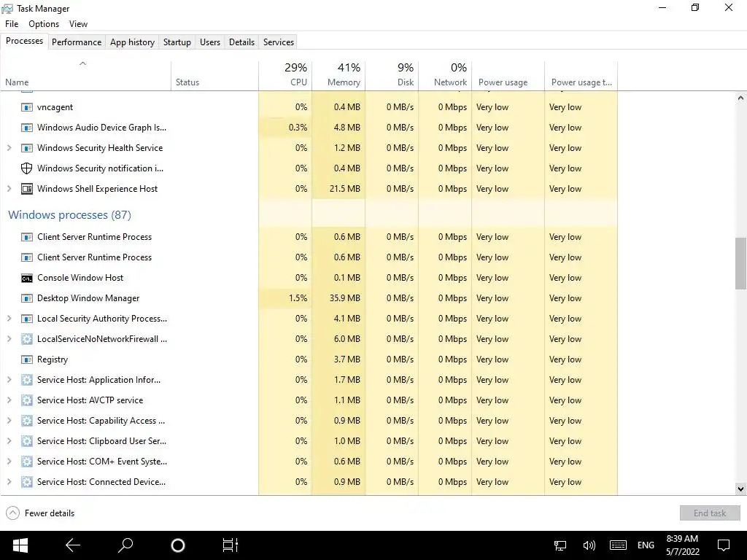
Task: Open Cortana circle on taskbar
Action: pyautogui.click(x=178, y=545)
